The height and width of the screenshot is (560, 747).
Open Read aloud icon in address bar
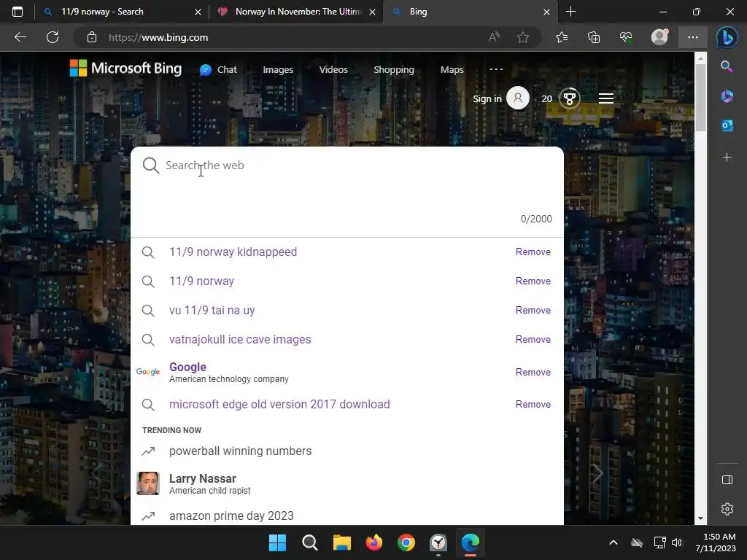pos(494,37)
